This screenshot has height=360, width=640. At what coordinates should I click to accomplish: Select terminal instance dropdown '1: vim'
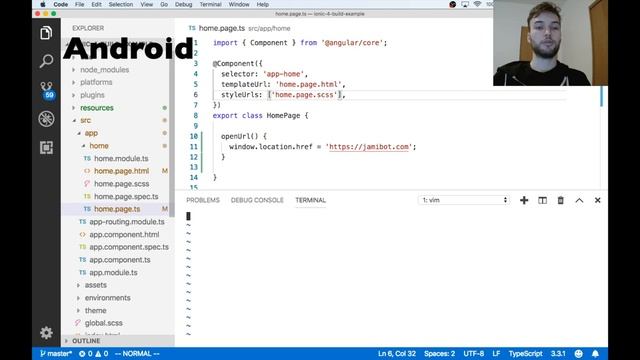(x=464, y=200)
